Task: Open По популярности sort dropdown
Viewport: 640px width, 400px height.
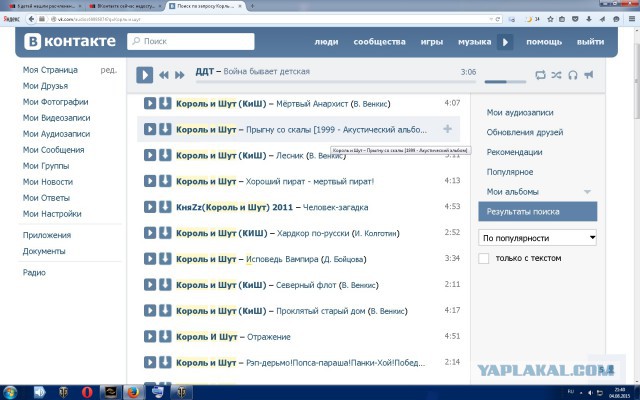Action: [x=537, y=238]
